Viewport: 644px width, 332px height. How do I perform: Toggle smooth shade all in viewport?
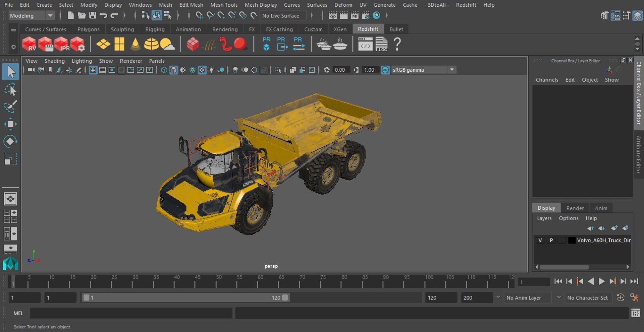click(173, 70)
